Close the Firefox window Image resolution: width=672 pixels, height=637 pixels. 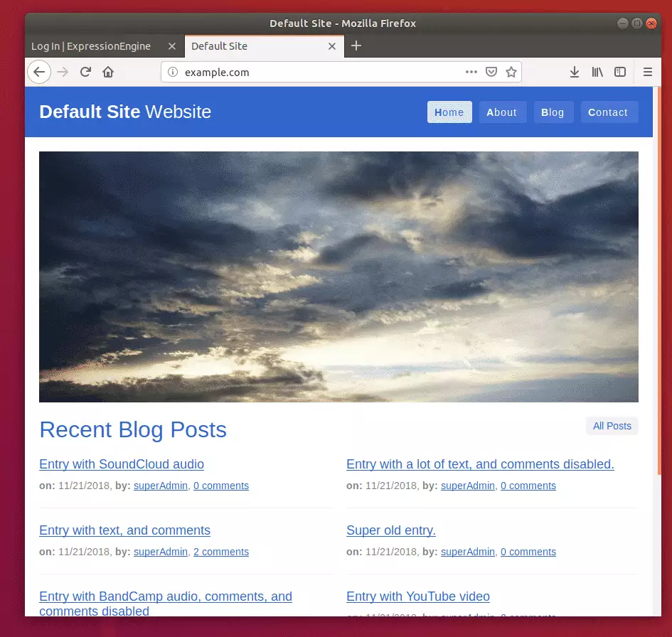point(651,23)
